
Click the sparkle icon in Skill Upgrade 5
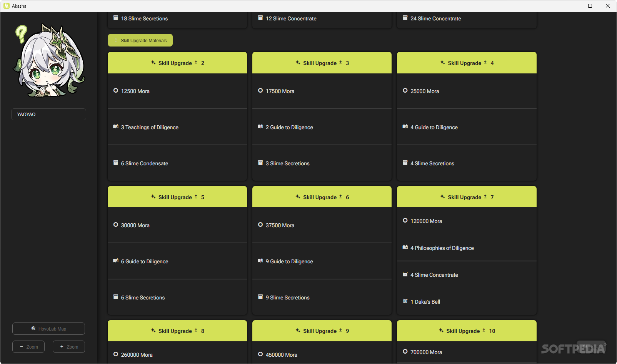click(153, 196)
